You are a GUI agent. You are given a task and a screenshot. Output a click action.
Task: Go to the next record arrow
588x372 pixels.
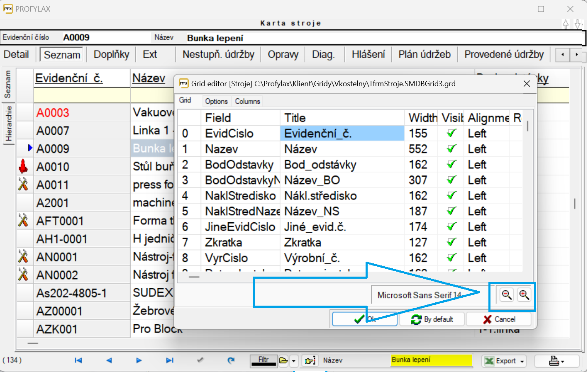click(x=139, y=360)
